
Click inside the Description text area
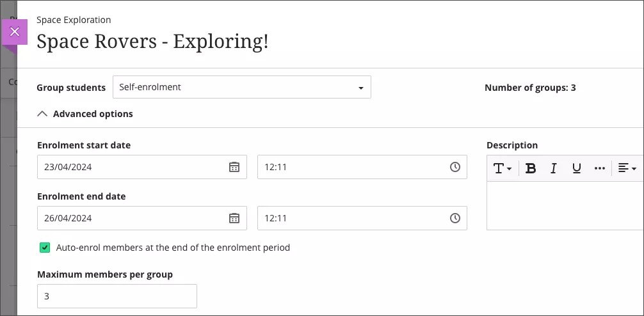[563, 205]
